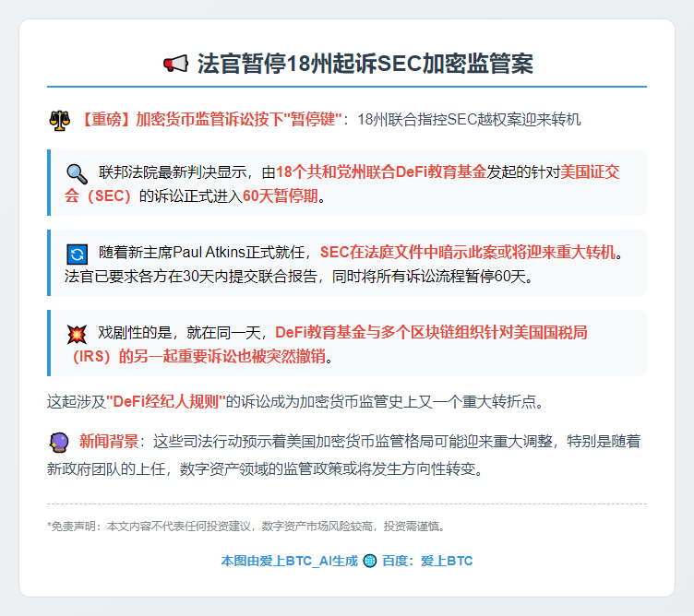The height and width of the screenshot is (616, 694).
Task: Click red text SEC在法庭文件中暗示此案或将迎来重大转机
Action: click(468, 252)
